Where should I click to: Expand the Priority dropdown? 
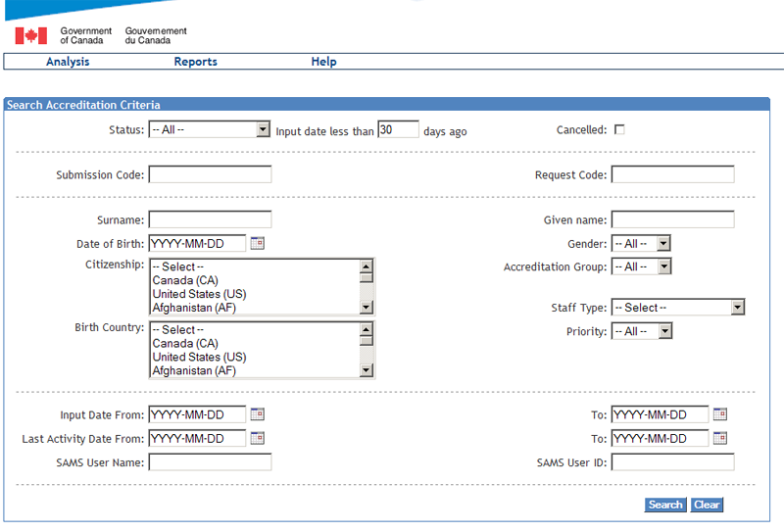click(664, 331)
